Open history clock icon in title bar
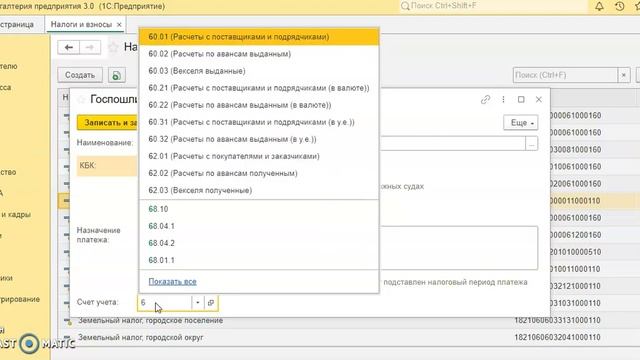The image size is (640, 360). point(620,6)
